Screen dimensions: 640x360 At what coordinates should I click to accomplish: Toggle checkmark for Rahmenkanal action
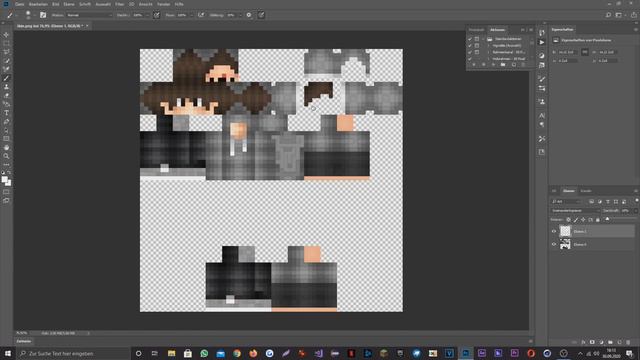pyautogui.click(x=470, y=52)
